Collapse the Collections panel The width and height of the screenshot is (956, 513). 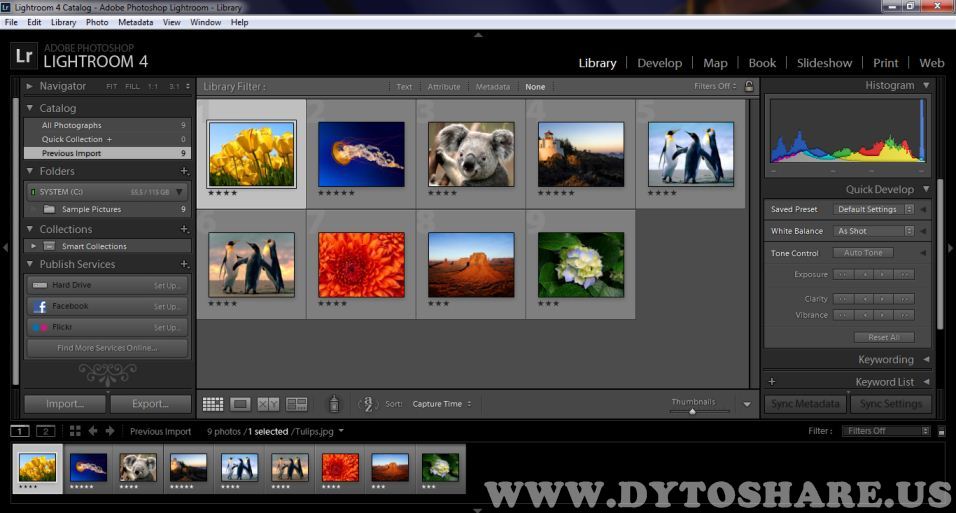coord(29,229)
